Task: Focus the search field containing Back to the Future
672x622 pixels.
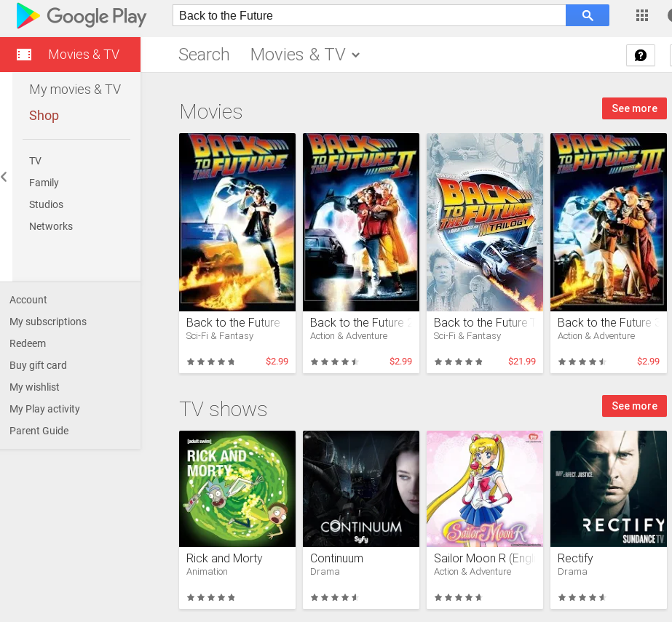Action: pyautogui.click(x=369, y=15)
